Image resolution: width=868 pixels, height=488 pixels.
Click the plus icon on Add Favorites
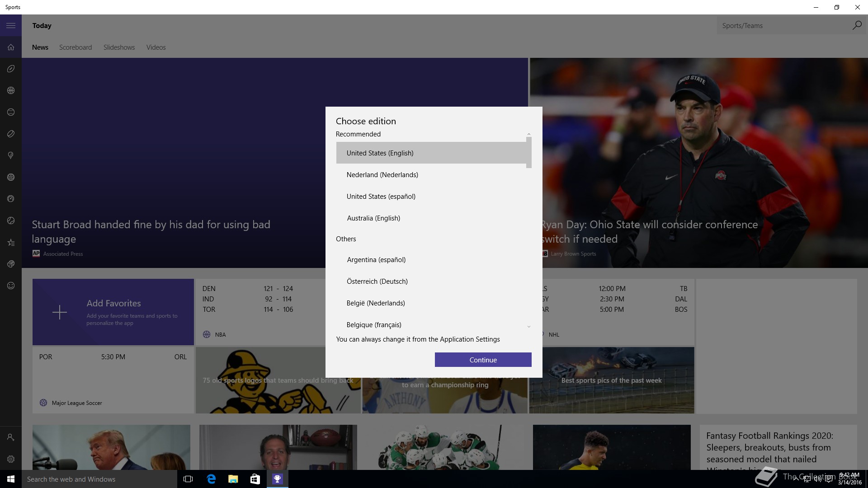point(60,312)
